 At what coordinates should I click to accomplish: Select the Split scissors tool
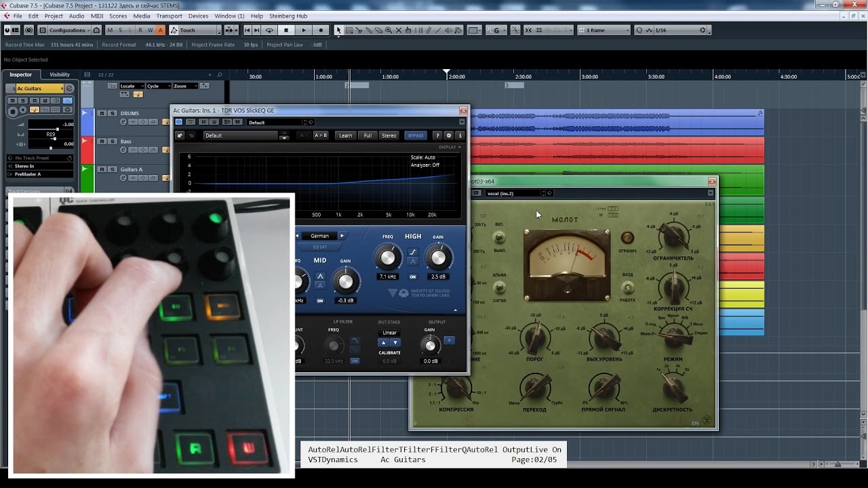pyautogui.click(x=359, y=30)
